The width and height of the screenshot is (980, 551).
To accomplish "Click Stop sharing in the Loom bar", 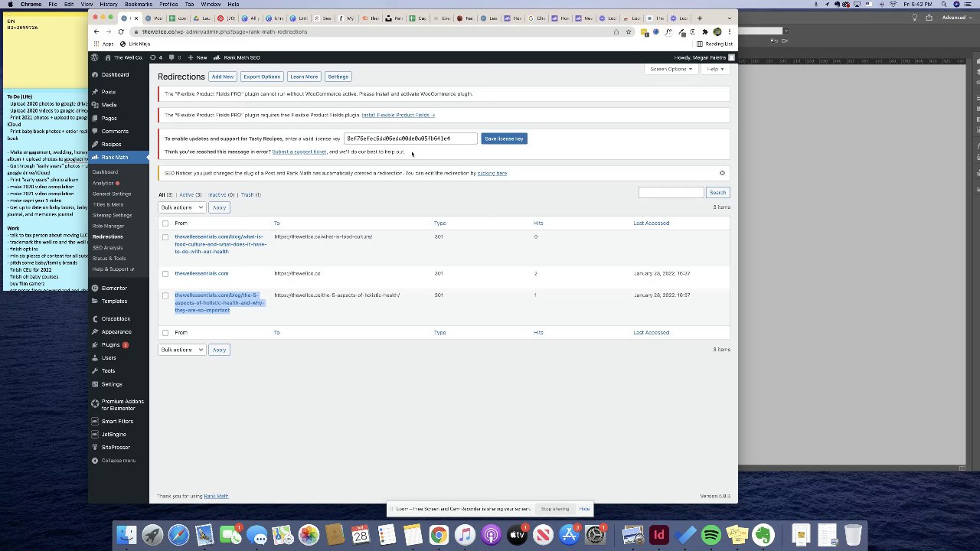I will (x=555, y=509).
